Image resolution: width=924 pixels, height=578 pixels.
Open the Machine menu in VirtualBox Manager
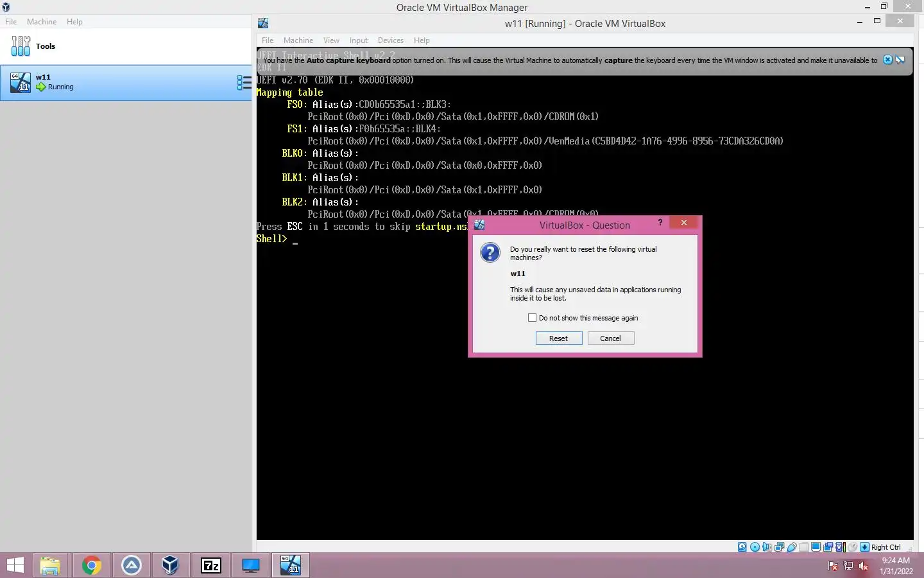click(42, 21)
